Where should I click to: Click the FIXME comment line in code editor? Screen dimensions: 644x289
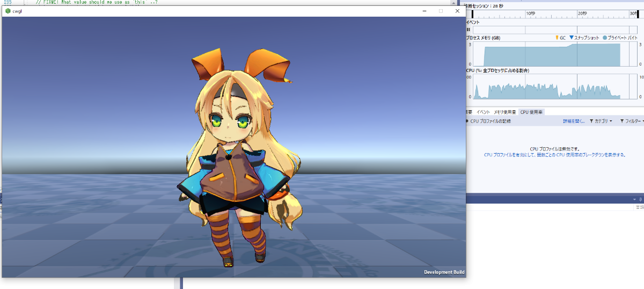pos(97,3)
